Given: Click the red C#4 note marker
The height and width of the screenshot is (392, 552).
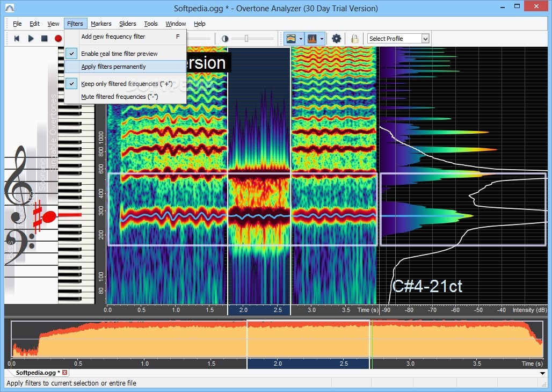Looking at the screenshot, I should tap(49, 216).
